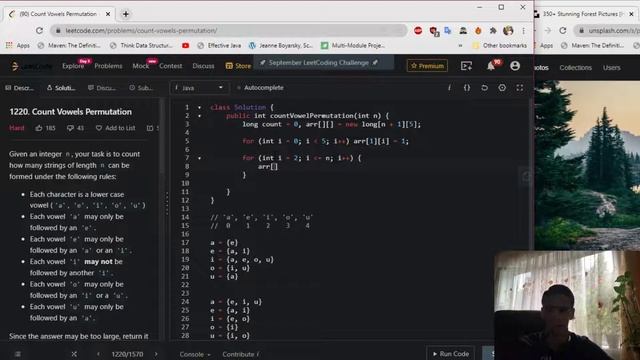The height and width of the screenshot is (360, 640).
Task: Switch to the Solution tab
Action: point(61,88)
